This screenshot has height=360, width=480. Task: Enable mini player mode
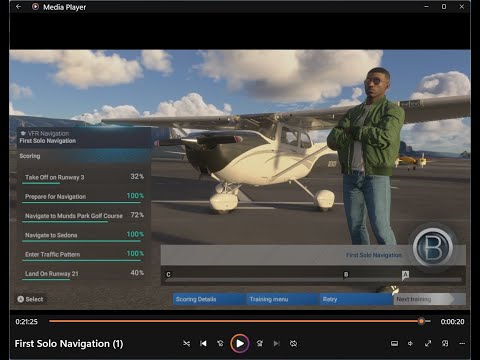pos(445,343)
